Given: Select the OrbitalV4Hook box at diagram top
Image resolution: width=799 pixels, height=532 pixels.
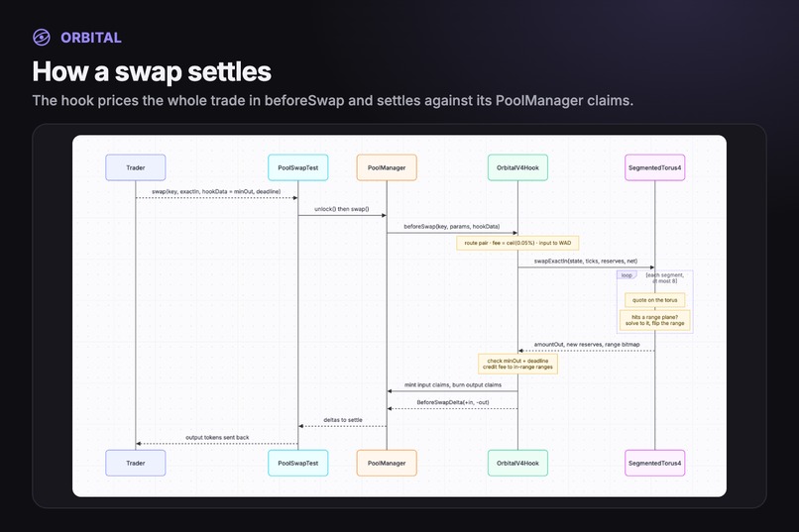Looking at the screenshot, I should pyautogui.click(x=517, y=167).
